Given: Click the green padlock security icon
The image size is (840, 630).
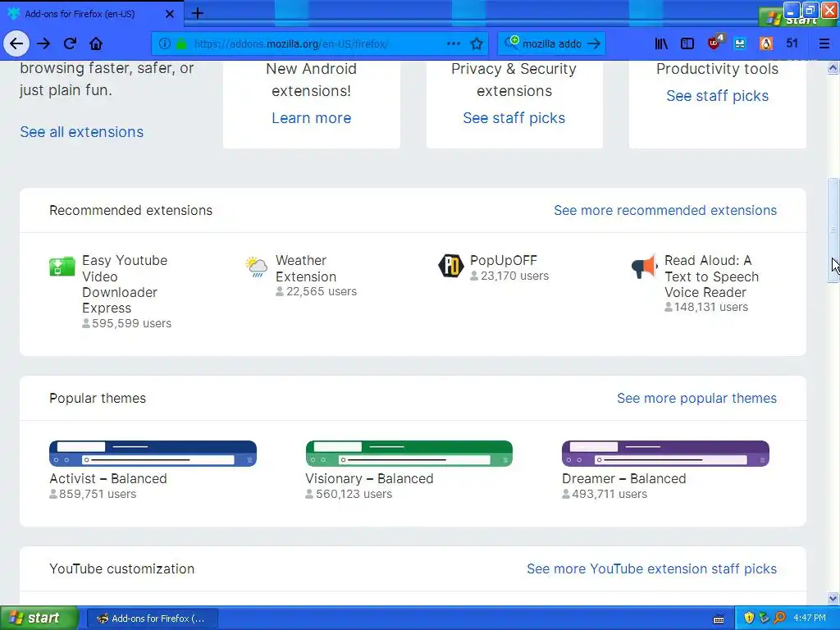Looking at the screenshot, I should (181, 43).
